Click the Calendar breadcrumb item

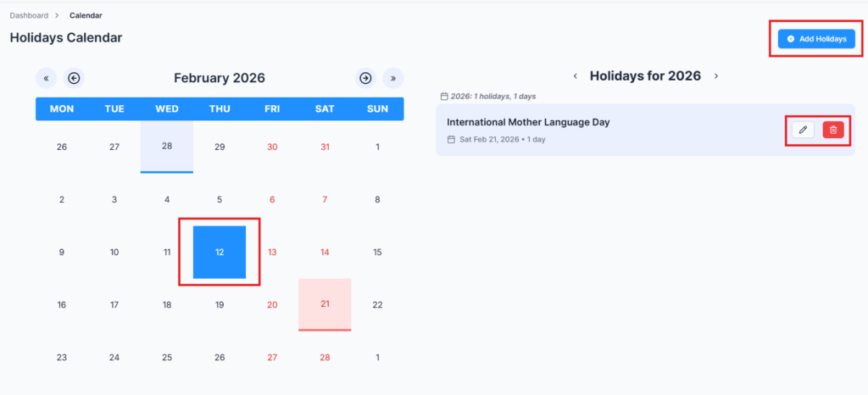[x=87, y=15]
